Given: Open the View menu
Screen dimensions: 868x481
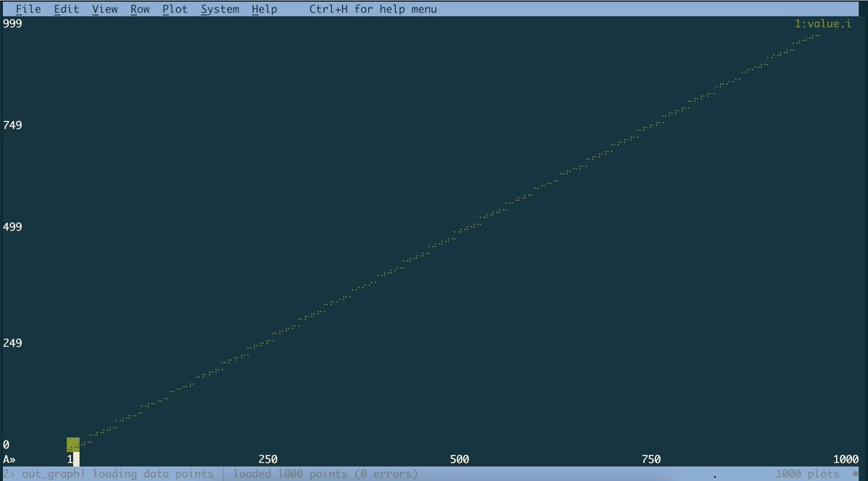Looking at the screenshot, I should click(105, 9).
